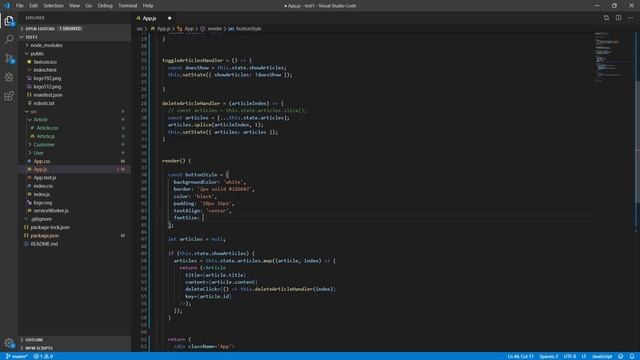This screenshot has width=640, height=360.
Task: Collapse the Article folder
Action: [x=74, y=120]
